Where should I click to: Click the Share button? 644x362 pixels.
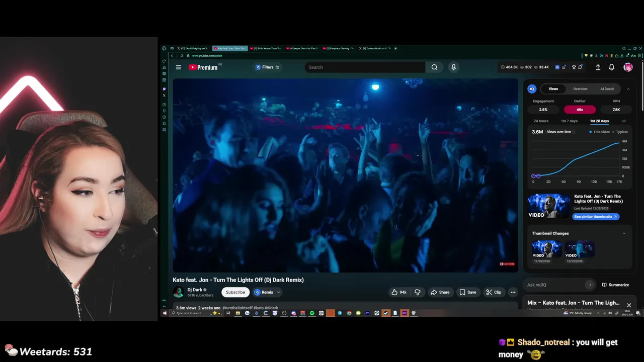pos(440,292)
